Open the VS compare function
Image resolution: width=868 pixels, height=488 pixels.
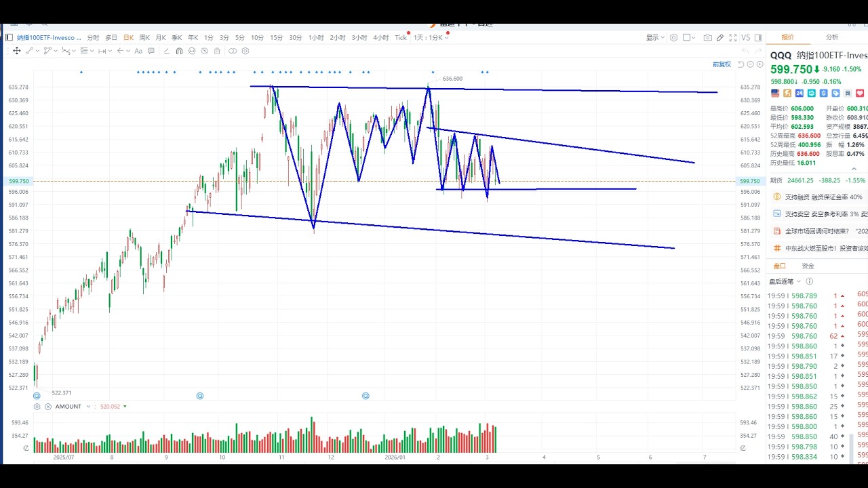point(745,38)
